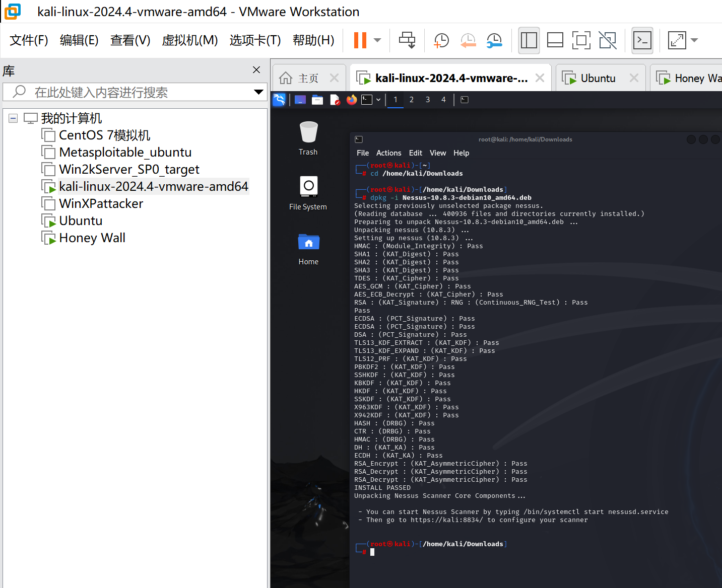Open the Trash desktop icon
The height and width of the screenshot is (588, 722).
[308, 138]
